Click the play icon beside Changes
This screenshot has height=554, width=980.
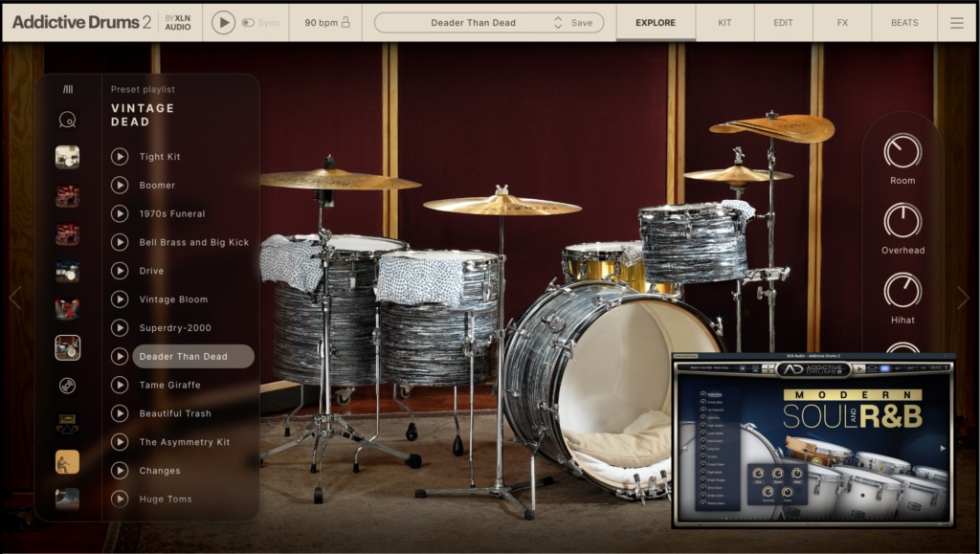(x=120, y=471)
